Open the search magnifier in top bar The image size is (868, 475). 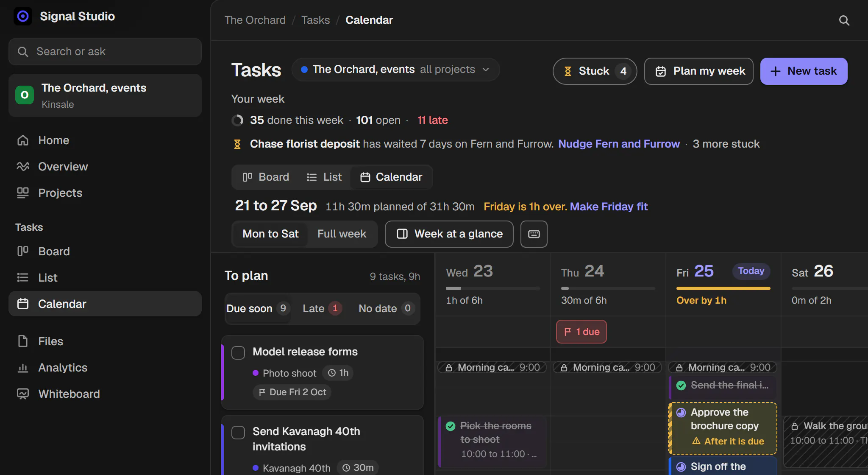click(x=844, y=20)
